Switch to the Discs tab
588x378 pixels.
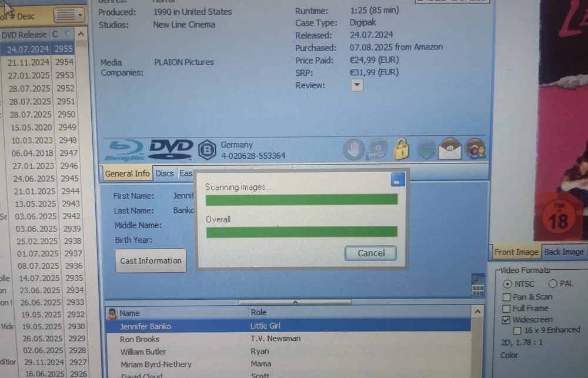point(165,173)
